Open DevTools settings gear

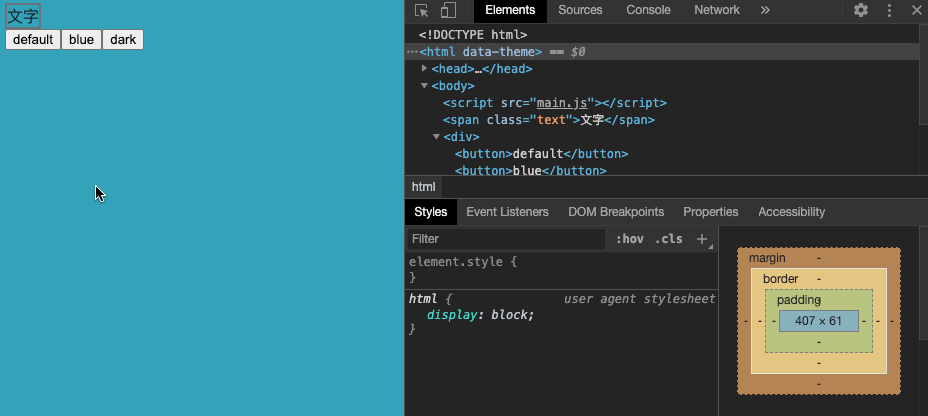tap(861, 10)
